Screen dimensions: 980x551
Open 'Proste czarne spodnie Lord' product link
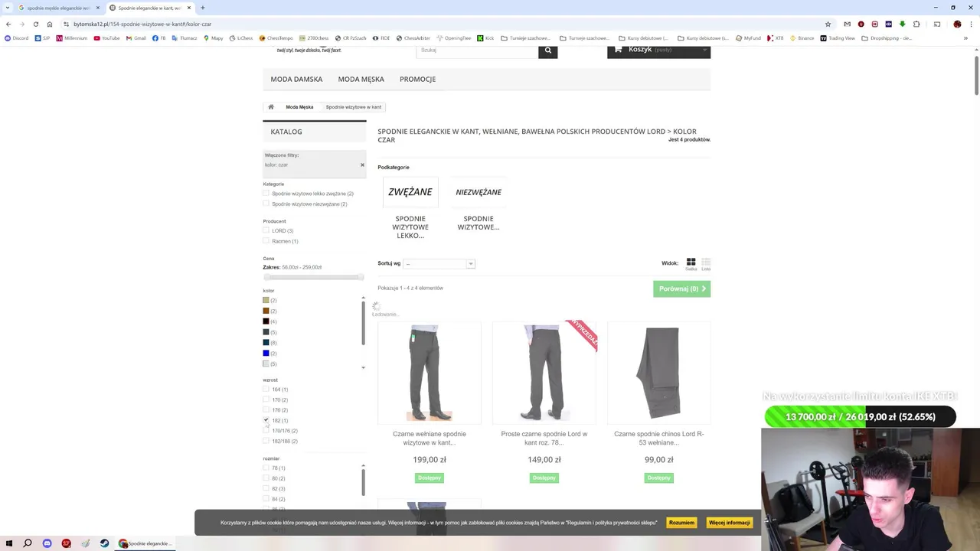click(544, 438)
